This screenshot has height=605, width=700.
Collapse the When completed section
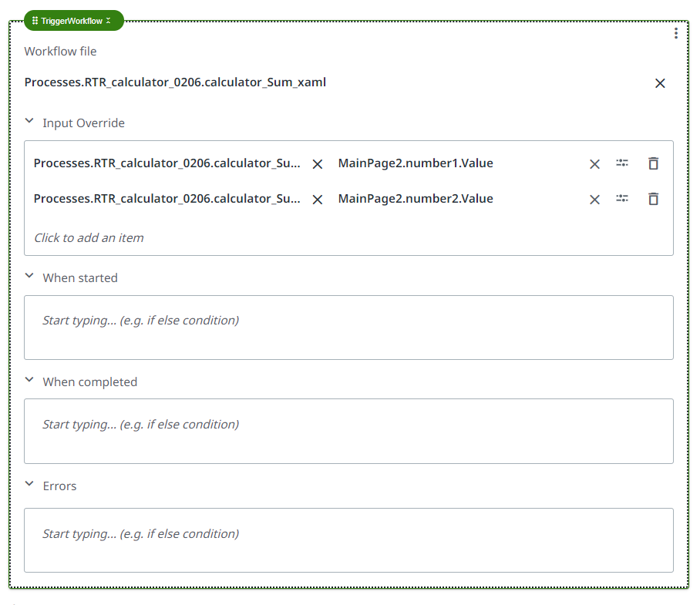click(29, 380)
